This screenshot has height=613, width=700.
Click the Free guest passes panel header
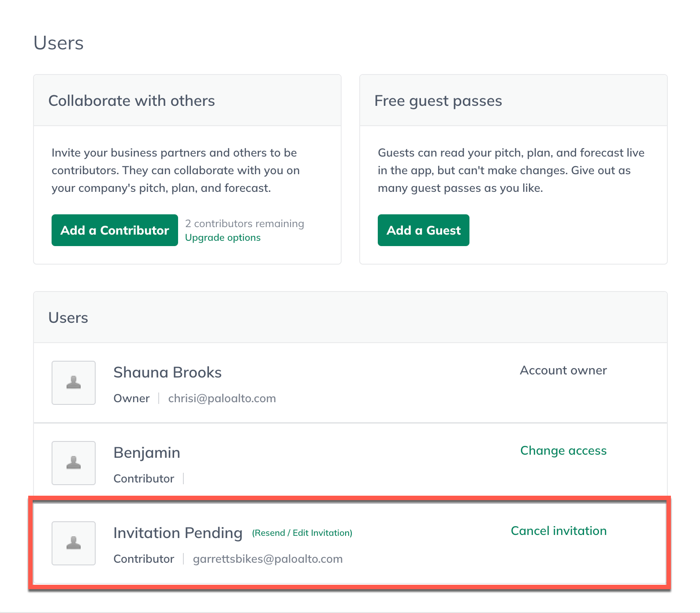438,101
